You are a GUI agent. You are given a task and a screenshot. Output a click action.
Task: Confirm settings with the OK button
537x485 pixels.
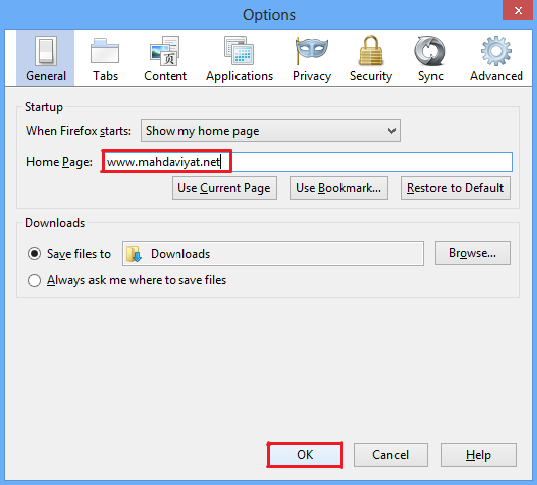[305, 455]
